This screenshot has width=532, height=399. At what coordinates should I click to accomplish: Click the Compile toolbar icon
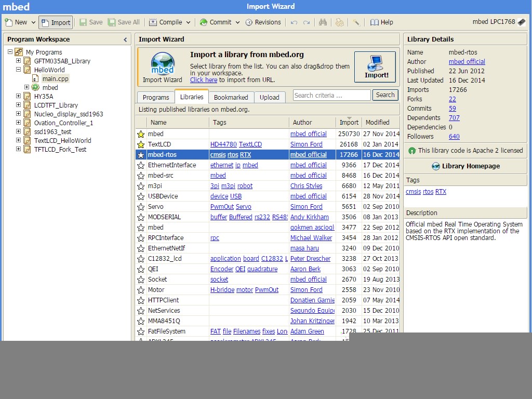coord(153,22)
